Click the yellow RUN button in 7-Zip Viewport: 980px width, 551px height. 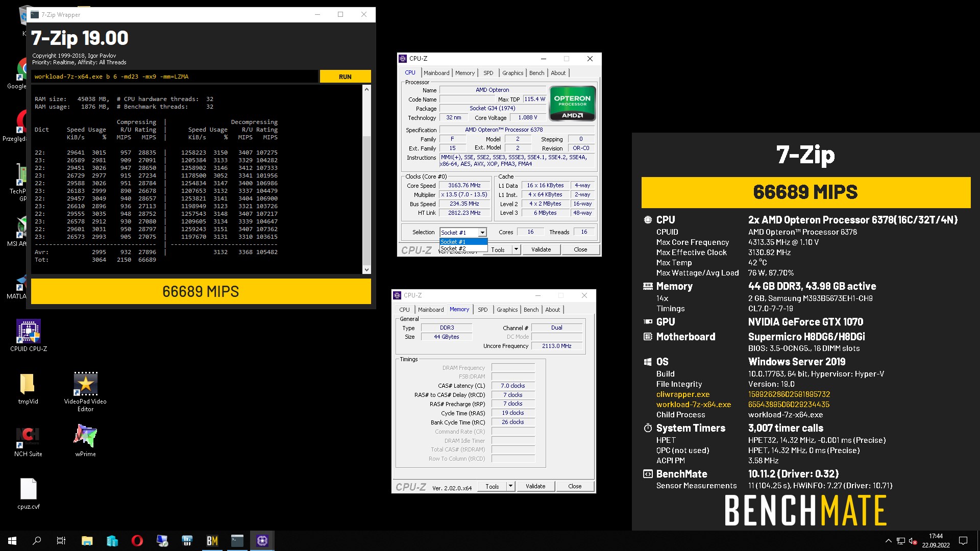pyautogui.click(x=345, y=77)
